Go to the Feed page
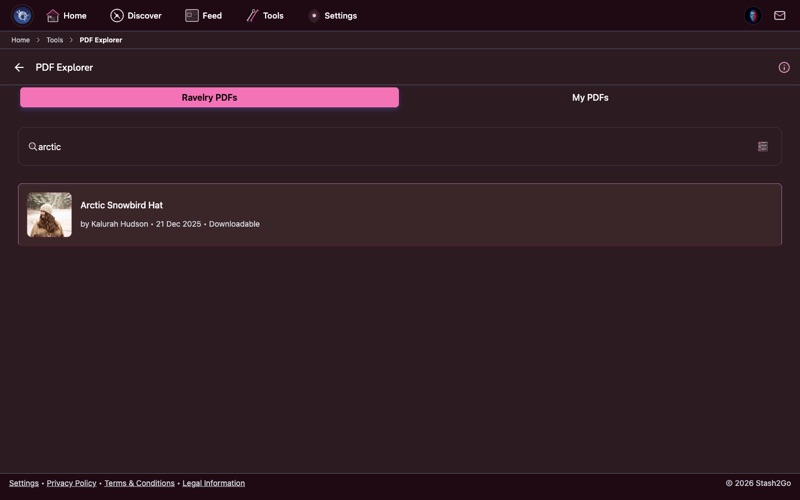The image size is (800, 500). (203, 16)
